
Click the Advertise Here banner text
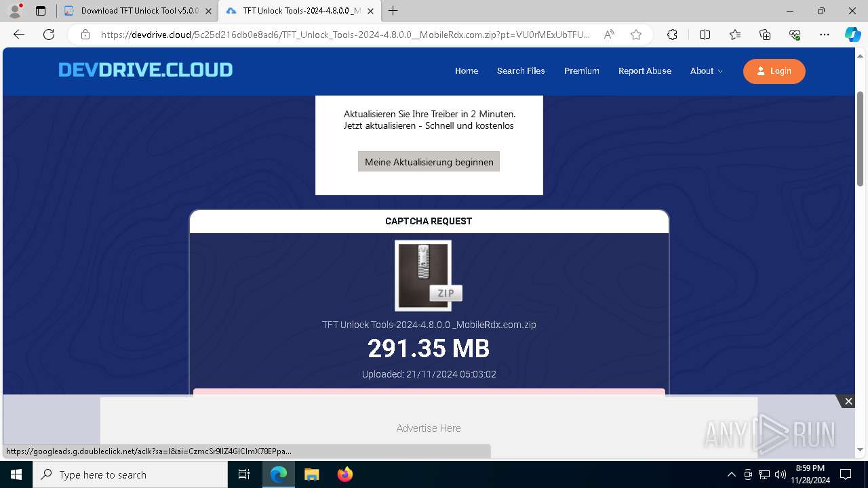(x=429, y=428)
